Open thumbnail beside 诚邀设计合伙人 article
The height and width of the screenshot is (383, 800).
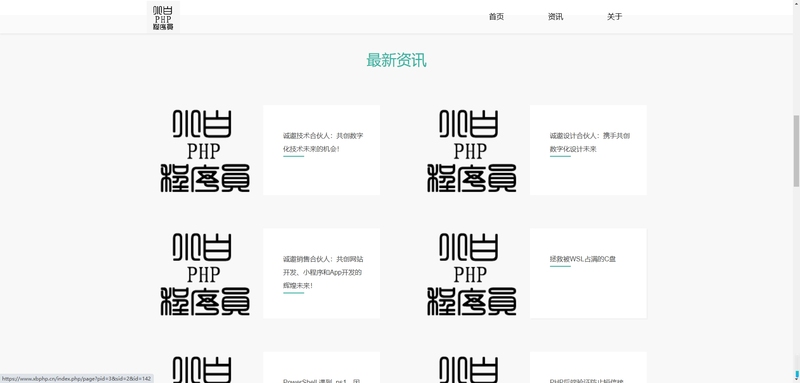471,150
